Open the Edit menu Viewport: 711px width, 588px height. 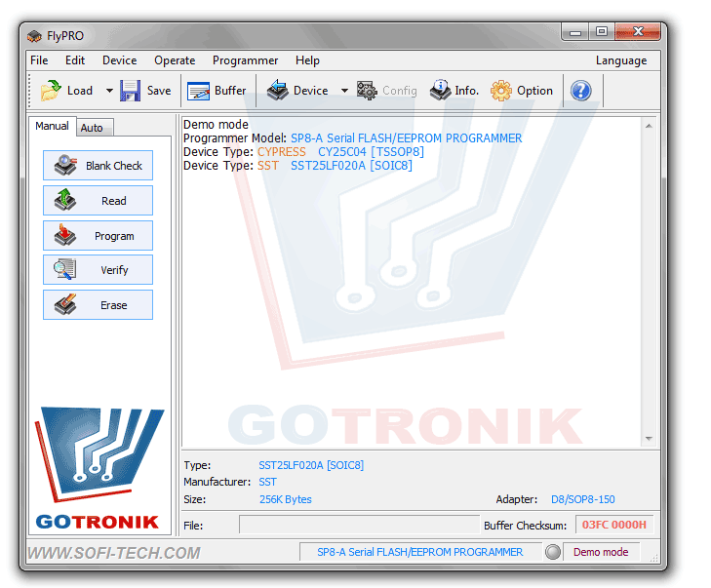(x=75, y=60)
